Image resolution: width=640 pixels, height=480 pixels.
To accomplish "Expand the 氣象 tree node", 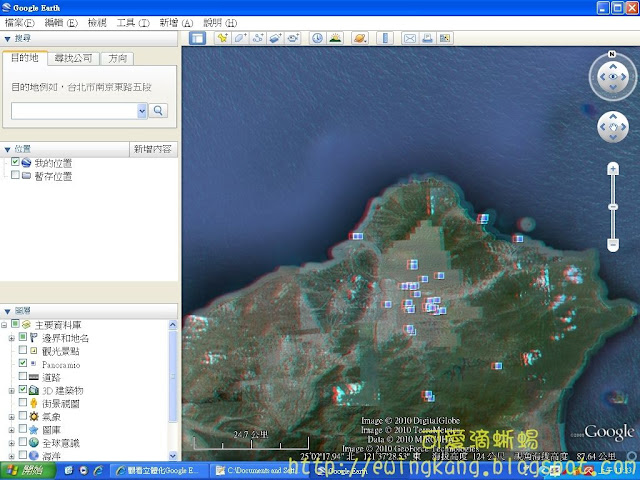I will pyautogui.click(x=11, y=417).
